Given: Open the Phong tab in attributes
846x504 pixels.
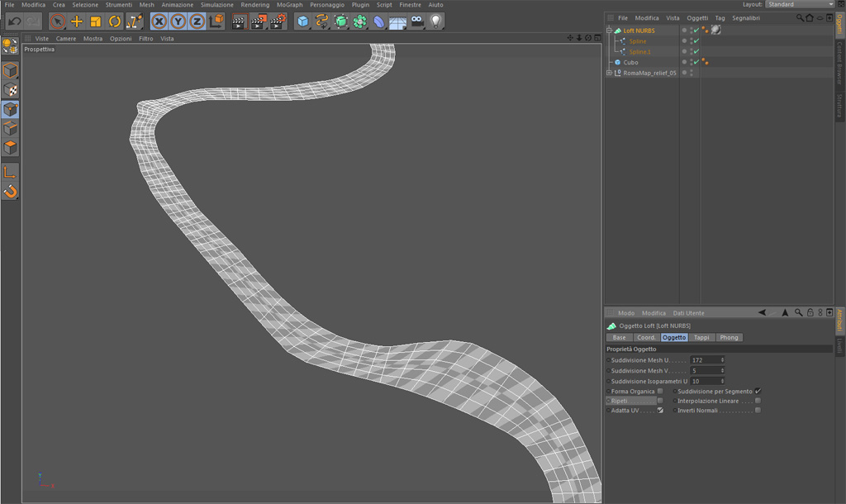Looking at the screenshot, I should click(x=728, y=337).
